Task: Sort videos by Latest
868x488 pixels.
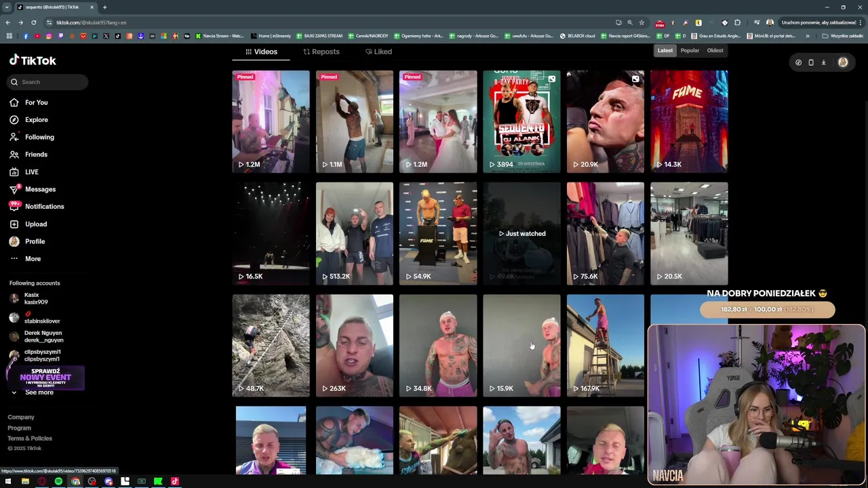Action: [x=665, y=50]
